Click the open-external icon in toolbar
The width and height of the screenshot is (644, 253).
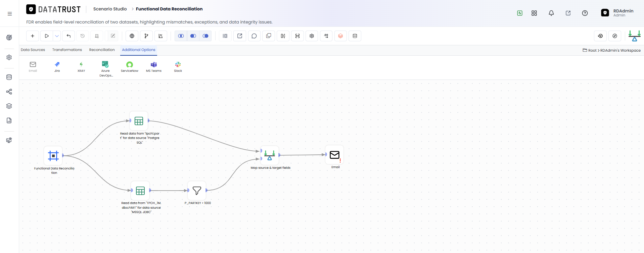(x=240, y=36)
